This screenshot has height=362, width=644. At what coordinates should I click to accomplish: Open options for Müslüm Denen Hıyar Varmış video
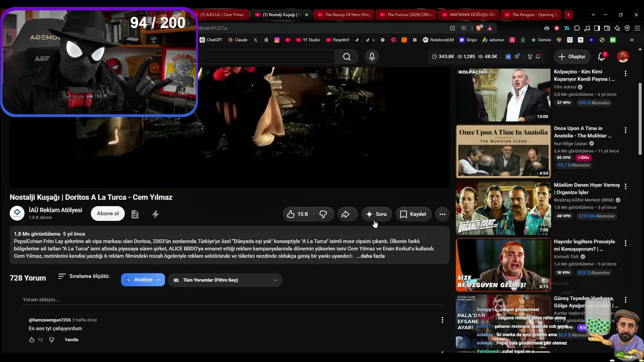tap(625, 187)
